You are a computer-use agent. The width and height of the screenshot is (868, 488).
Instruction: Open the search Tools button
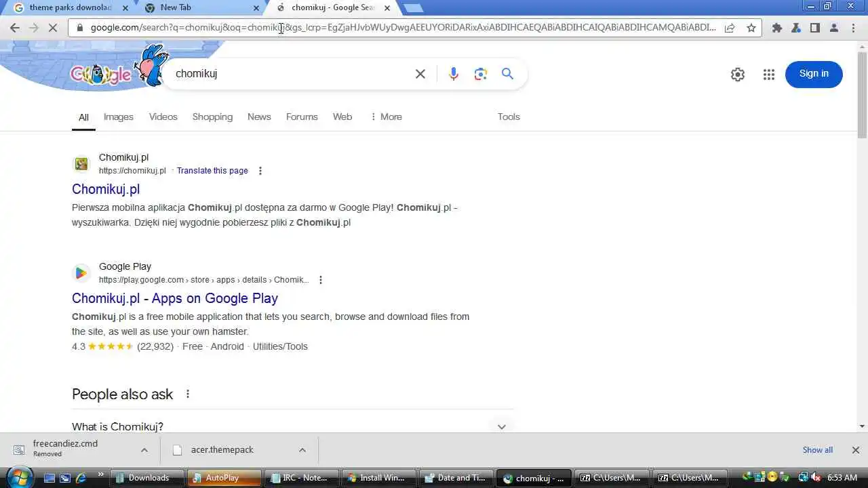click(509, 117)
